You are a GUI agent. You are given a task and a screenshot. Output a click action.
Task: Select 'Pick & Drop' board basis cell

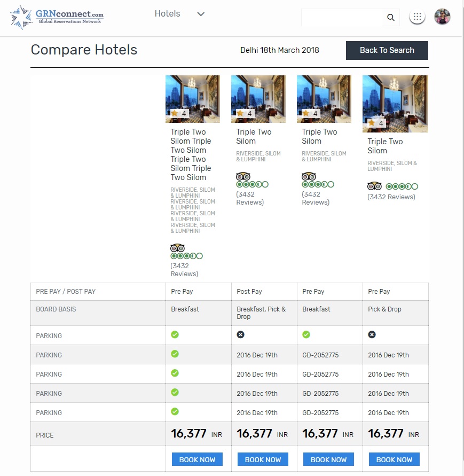pos(396,313)
